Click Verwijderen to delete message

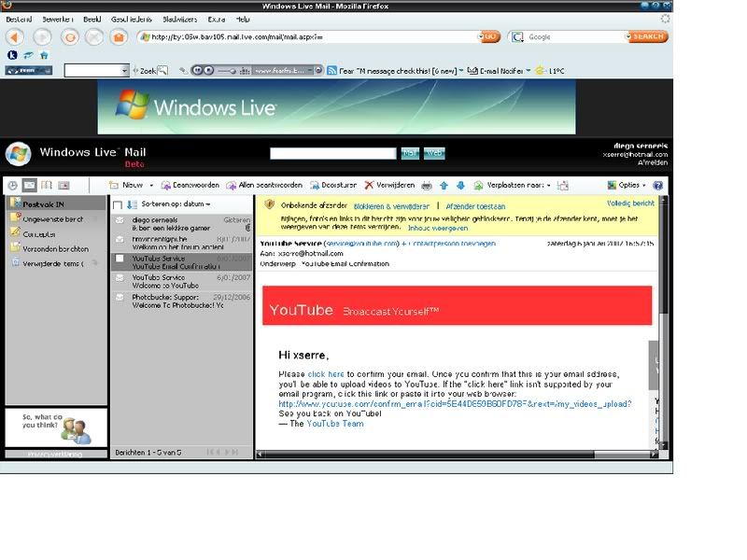pyautogui.click(x=389, y=185)
